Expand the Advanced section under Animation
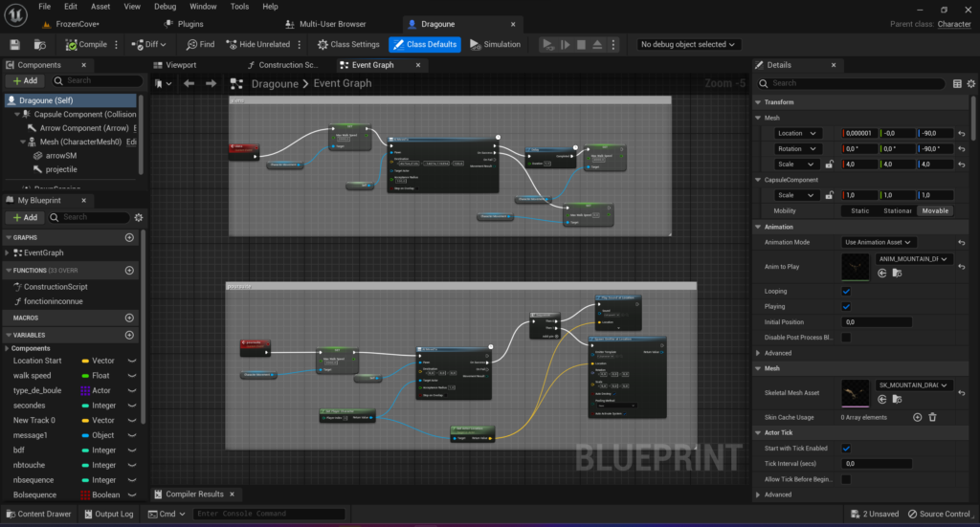This screenshot has width=980, height=527. tap(778, 353)
